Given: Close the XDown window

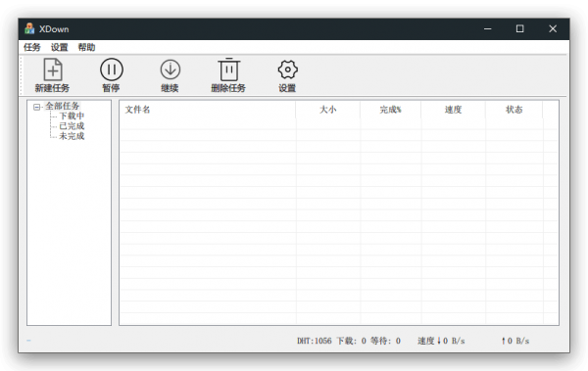Looking at the screenshot, I should coord(553,28).
